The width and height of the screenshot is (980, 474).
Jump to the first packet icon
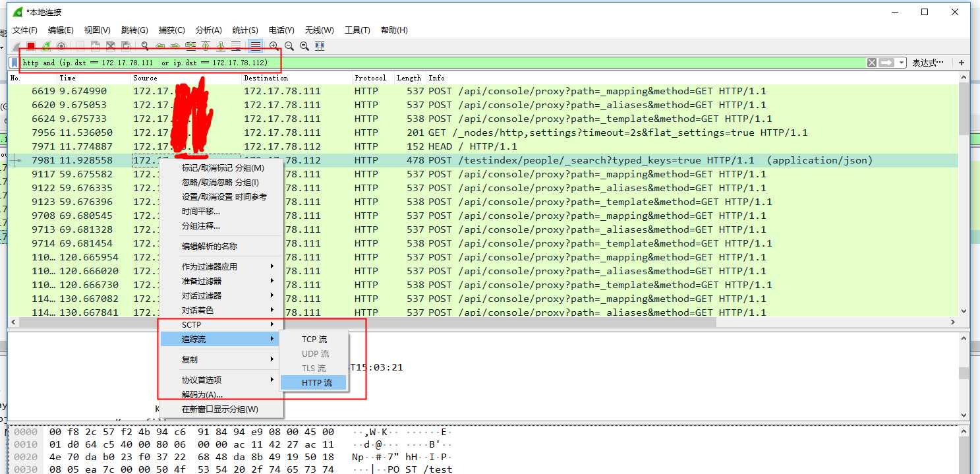(206, 46)
